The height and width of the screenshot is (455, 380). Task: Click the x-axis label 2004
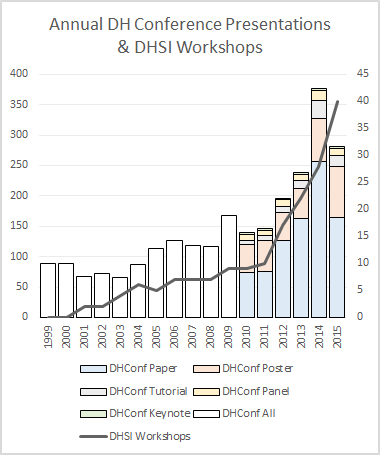click(138, 337)
